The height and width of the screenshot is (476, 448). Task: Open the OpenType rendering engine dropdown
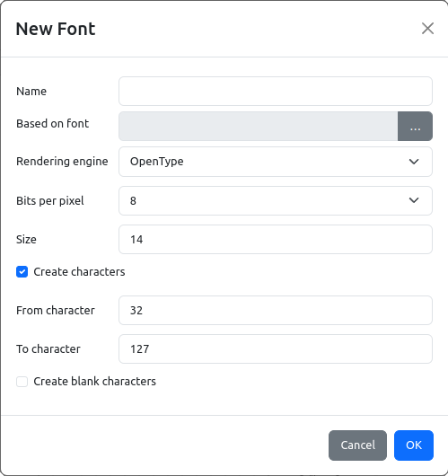276,162
